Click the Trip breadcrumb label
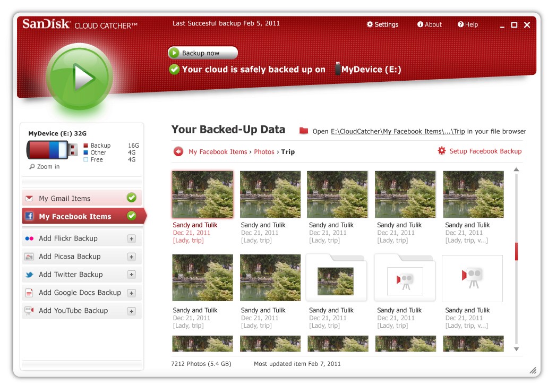Screen dimensions: 548x392 pyautogui.click(x=288, y=152)
